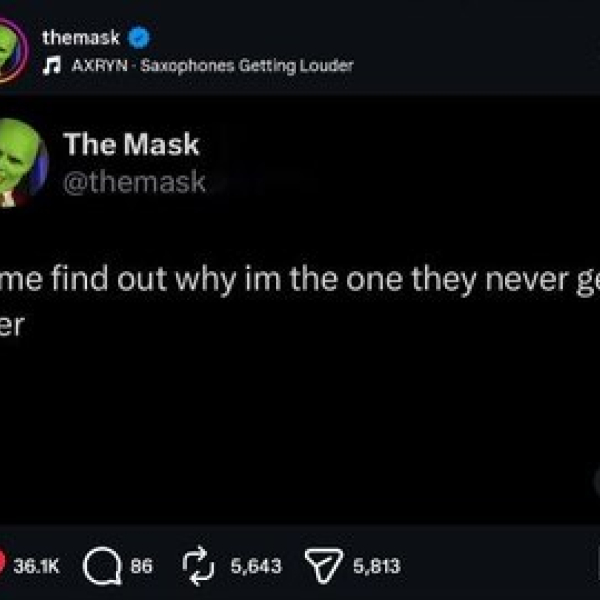
Task: Like the post with the red heart
Action: click(x=2, y=566)
